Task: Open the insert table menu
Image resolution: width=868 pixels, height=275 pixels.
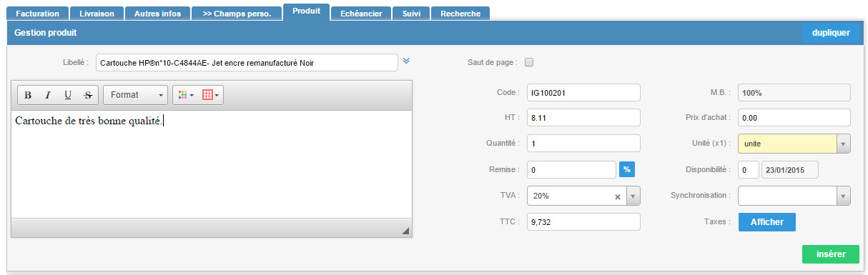Action: point(210,95)
